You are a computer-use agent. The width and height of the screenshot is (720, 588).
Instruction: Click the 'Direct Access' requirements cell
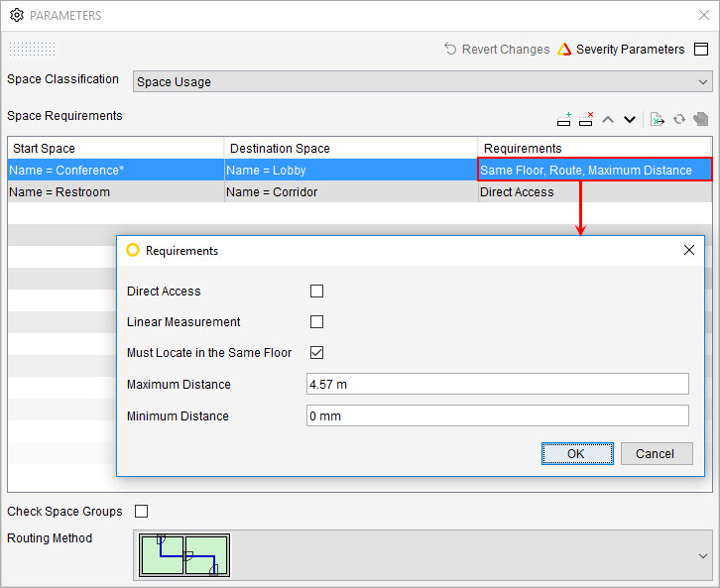click(595, 192)
